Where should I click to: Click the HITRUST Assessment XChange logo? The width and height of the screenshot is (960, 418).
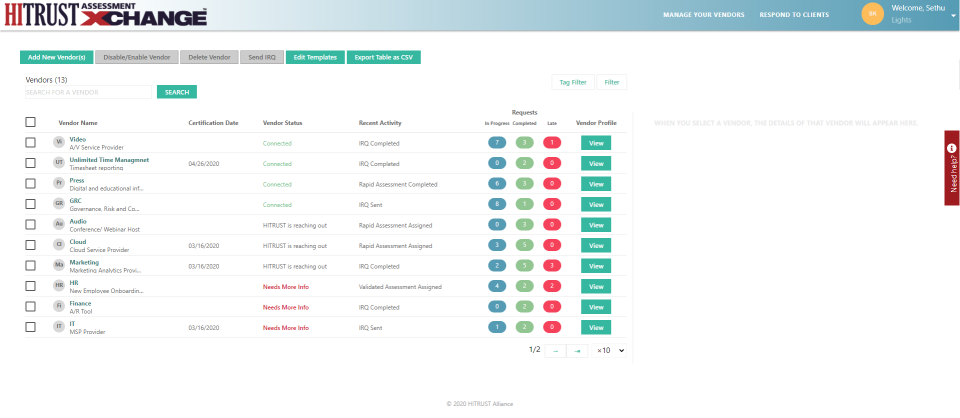pos(105,15)
